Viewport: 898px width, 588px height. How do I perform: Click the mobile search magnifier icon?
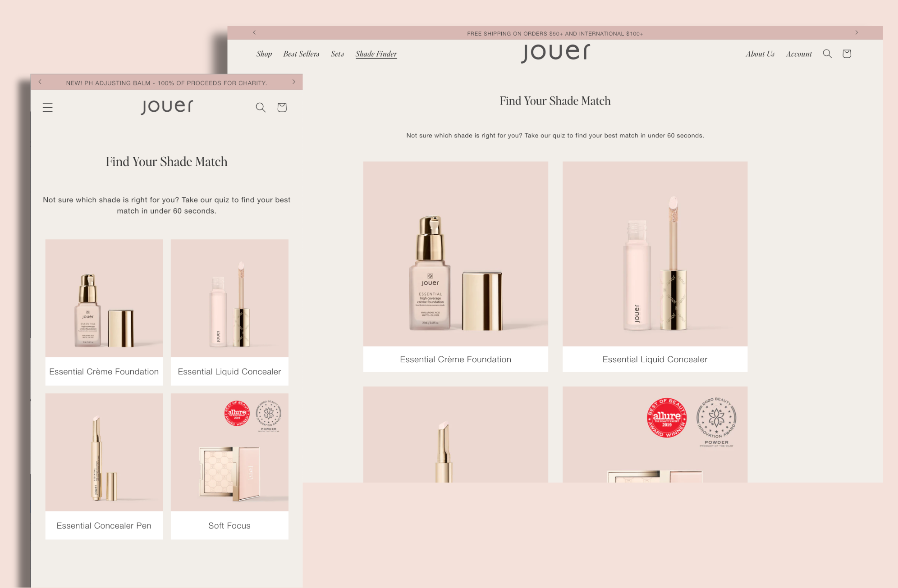pyautogui.click(x=261, y=107)
